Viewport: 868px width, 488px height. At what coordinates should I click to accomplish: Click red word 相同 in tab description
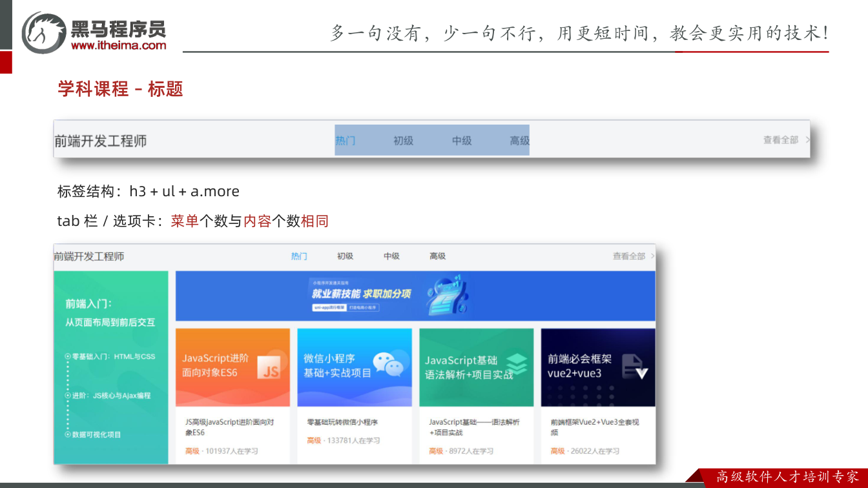coord(315,221)
